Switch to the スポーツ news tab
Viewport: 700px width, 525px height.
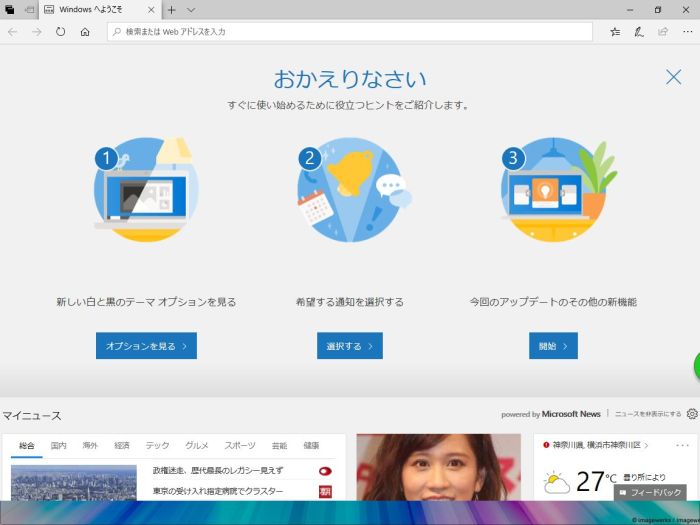(x=239, y=445)
